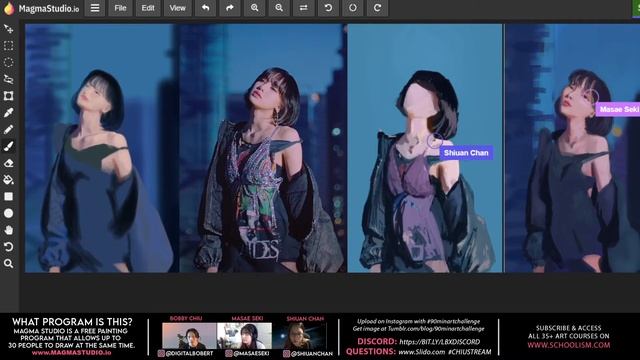Viewport: 640px width, 360px height.
Task: Click the Discord bit.ly link
Action: [x=440, y=342]
